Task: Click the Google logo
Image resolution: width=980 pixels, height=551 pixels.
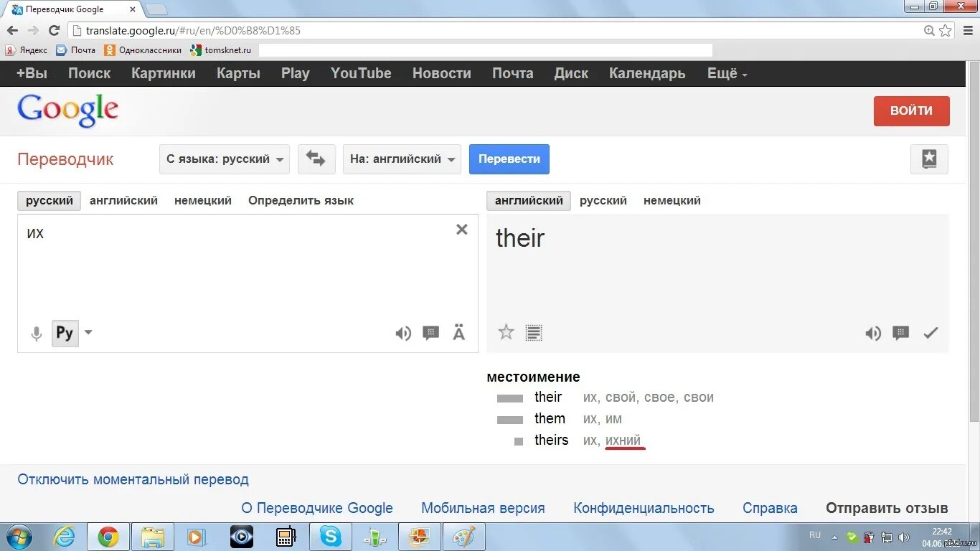Action: 68,110
